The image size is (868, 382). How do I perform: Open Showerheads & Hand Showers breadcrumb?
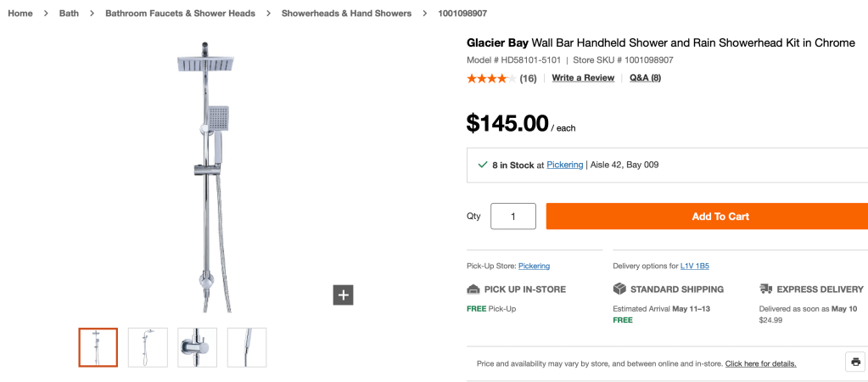346,14
